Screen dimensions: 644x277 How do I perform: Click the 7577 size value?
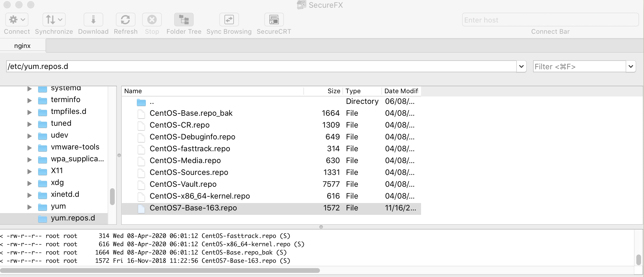point(331,184)
